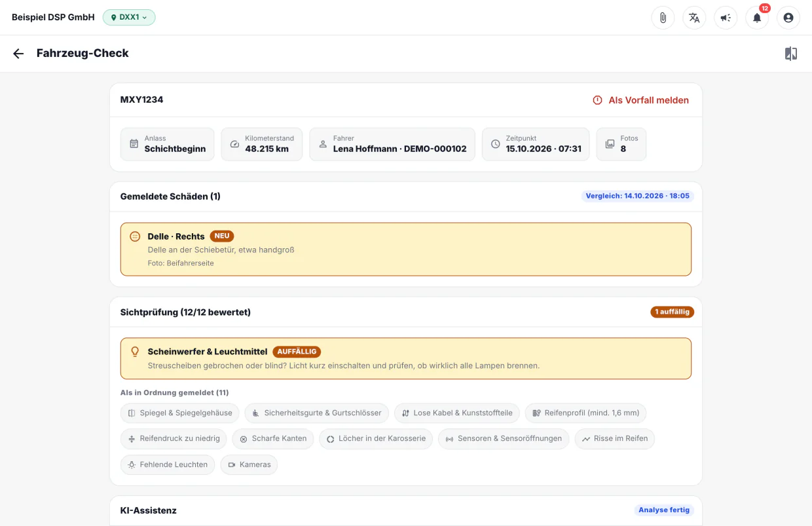Click the MXY1234 vehicle identifier
Image resolution: width=812 pixels, height=526 pixels.
[142, 100]
